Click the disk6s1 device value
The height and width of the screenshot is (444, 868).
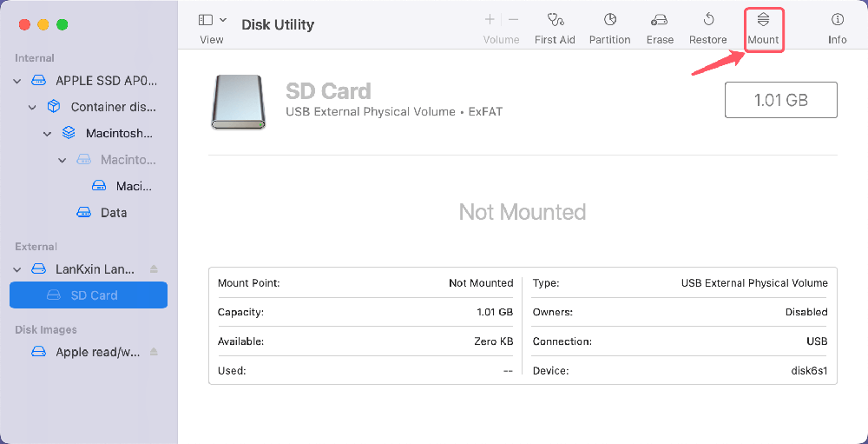(809, 371)
